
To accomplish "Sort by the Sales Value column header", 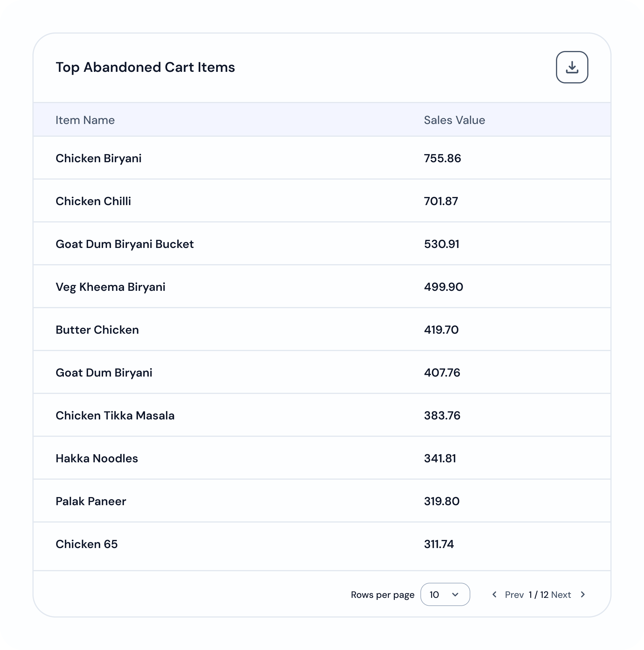I will pos(454,120).
